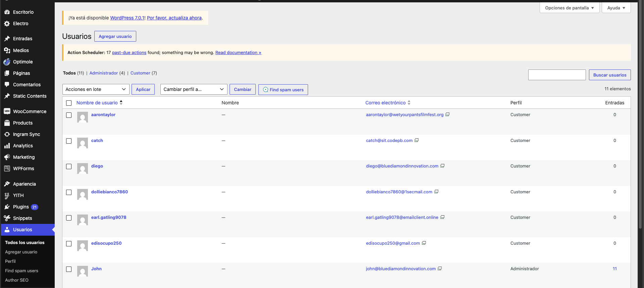The image size is (644, 288).
Task: Open the Read documentation link
Action: tap(238, 52)
